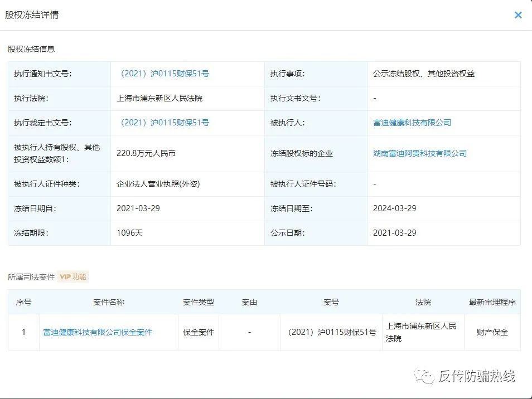Open the (2021) 沪0115财保51号 执行裁定书 link
This screenshot has width=532, height=399.
pos(166,123)
